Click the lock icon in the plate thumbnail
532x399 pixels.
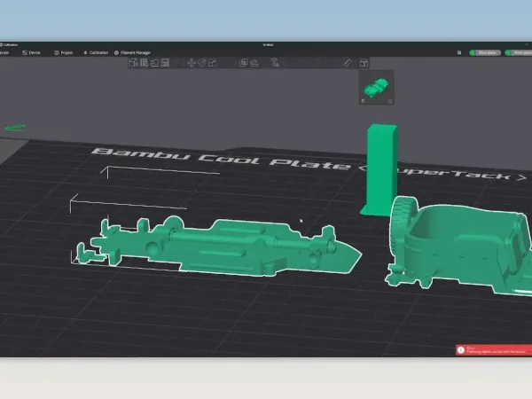click(364, 101)
